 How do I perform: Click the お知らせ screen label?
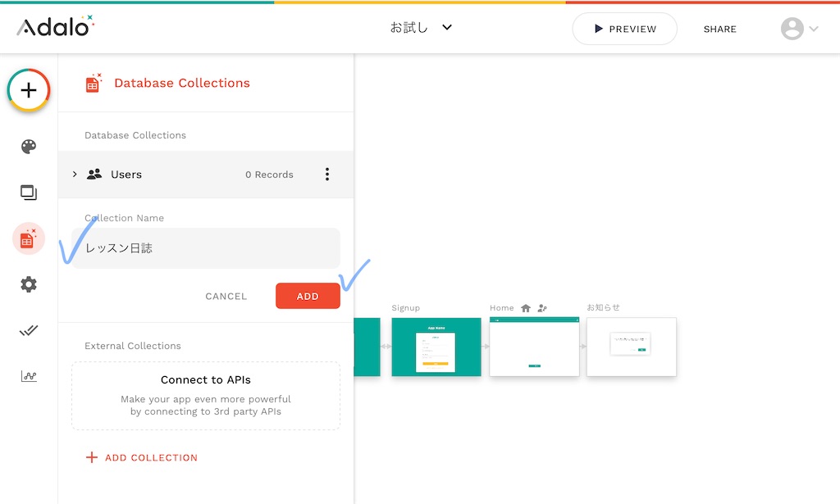[x=603, y=307]
